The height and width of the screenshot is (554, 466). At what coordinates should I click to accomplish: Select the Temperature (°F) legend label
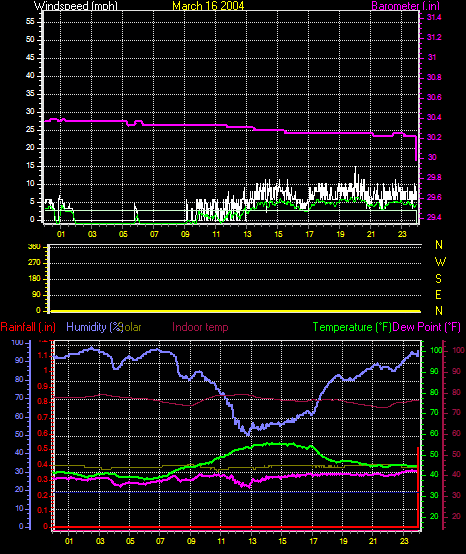pyautogui.click(x=352, y=327)
